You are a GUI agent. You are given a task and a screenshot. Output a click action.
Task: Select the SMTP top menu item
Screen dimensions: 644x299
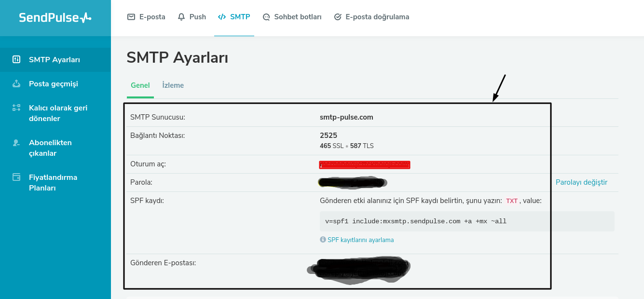(234, 17)
